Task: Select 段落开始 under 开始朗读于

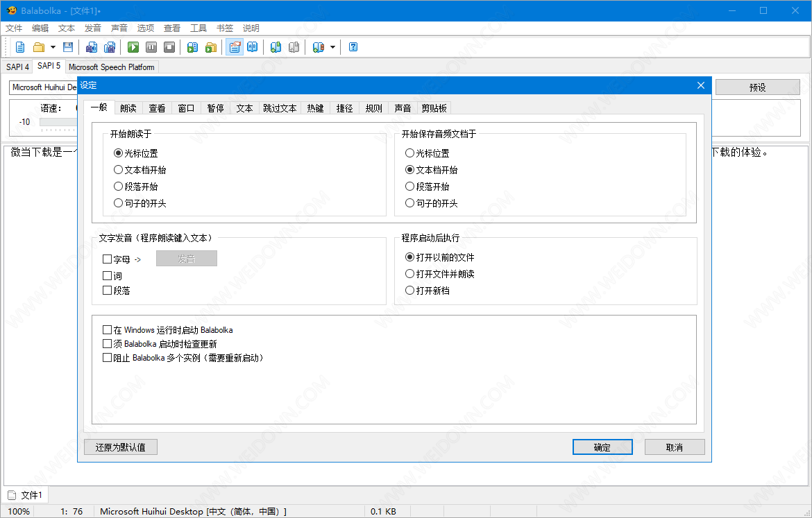Action: [135, 187]
